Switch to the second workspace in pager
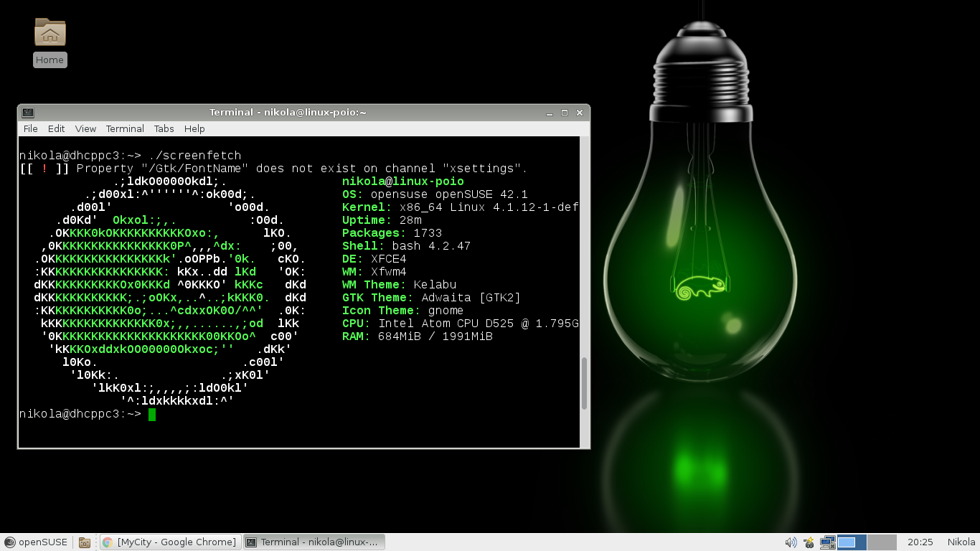 [882, 542]
